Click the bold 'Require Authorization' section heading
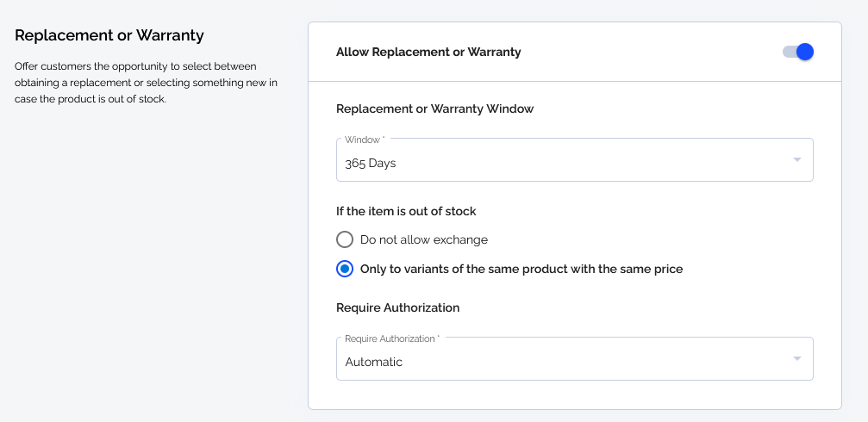The height and width of the screenshot is (422, 868). [397, 307]
